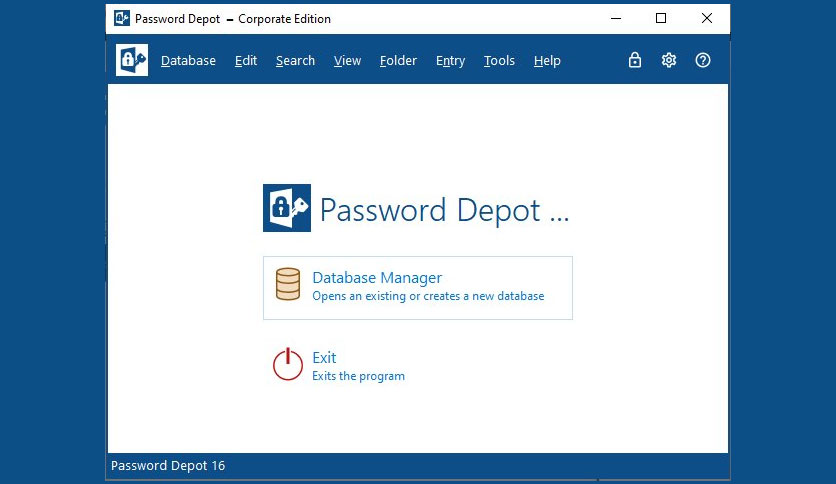Screen dimensions: 836x484
Task: Click the Password Depot icon in title bar
Action: pos(122,18)
